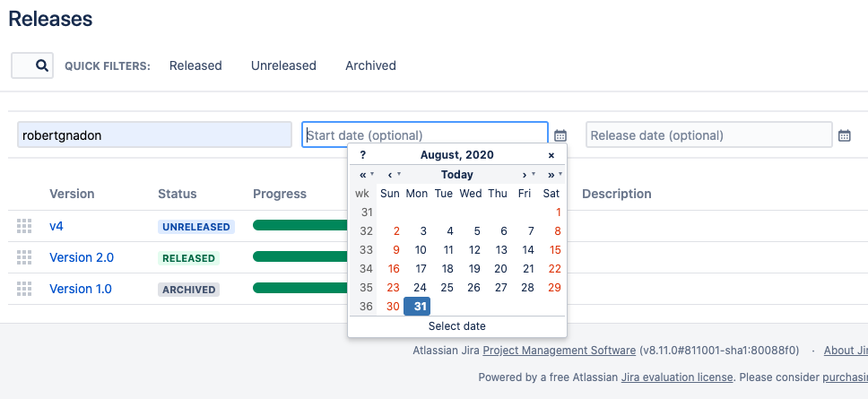Filter by Archived versions
The height and width of the screenshot is (399, 868).
(x=370, y=65)
